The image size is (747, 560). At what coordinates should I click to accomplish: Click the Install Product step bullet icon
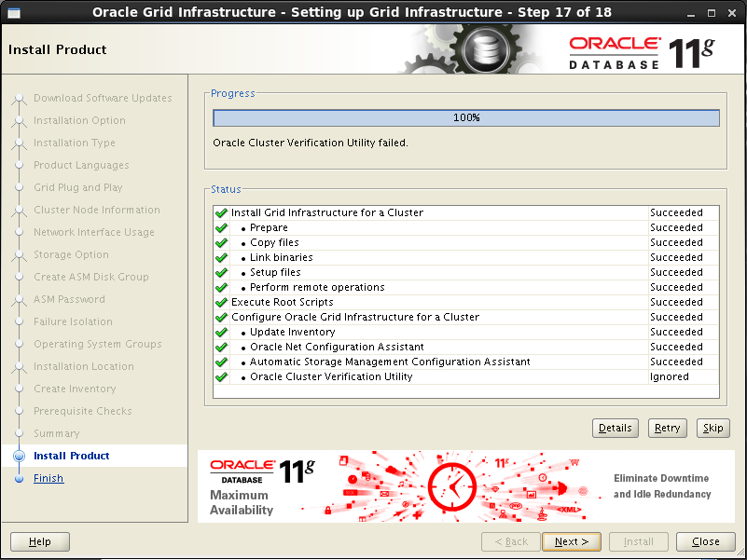click(x=19, y=456)
